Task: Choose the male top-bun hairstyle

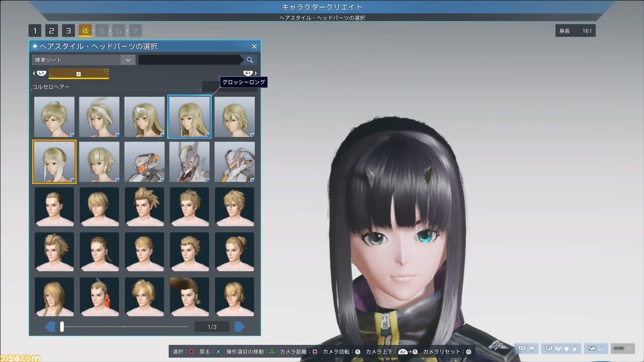Action: (x=234, y=251)
